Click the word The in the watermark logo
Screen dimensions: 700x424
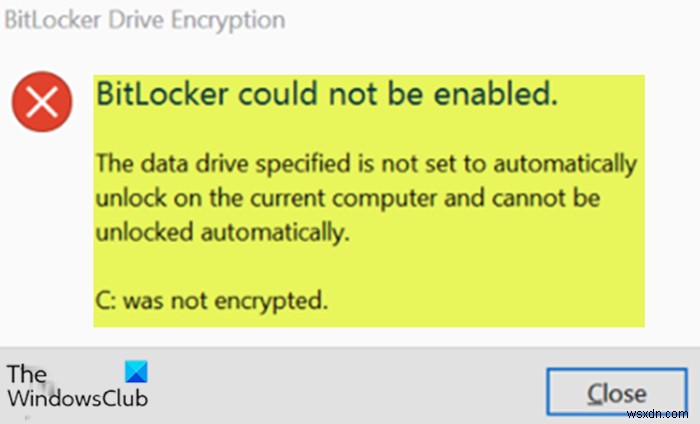(27, 374)
